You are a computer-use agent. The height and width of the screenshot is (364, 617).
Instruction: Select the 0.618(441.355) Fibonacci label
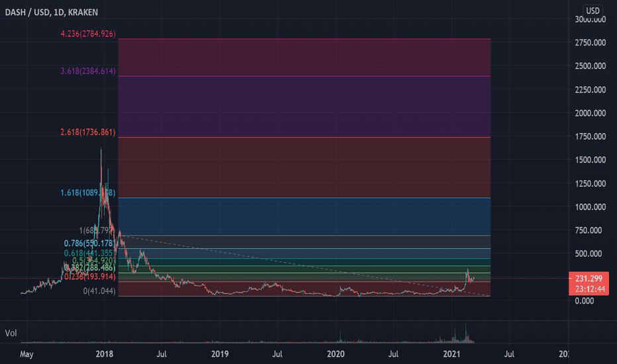click(90, 253)
